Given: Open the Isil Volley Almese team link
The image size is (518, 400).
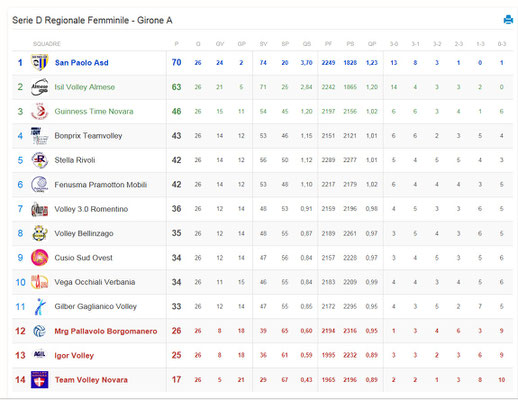Looking at the screenshot, I should [85, 87].
